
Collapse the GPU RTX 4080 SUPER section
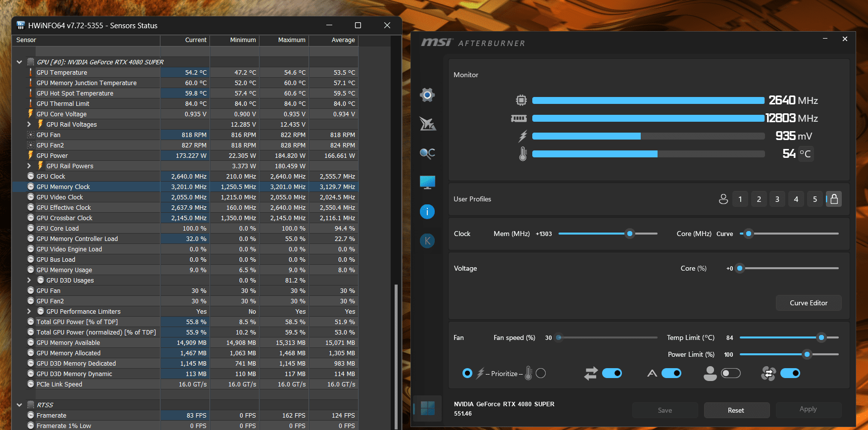click(x=19, y=62)
